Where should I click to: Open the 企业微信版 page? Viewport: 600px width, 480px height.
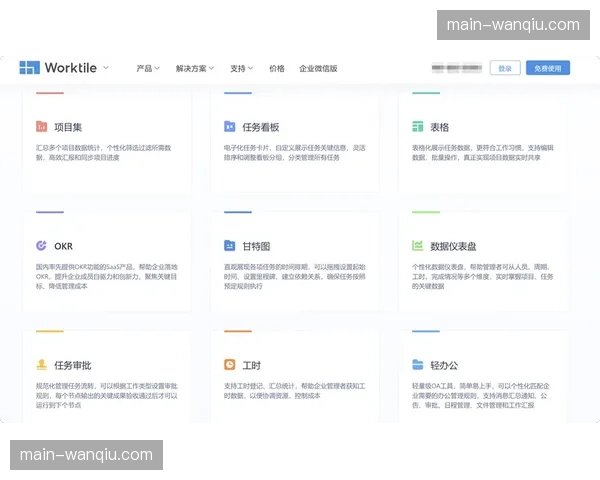click(x=318, y=69)
